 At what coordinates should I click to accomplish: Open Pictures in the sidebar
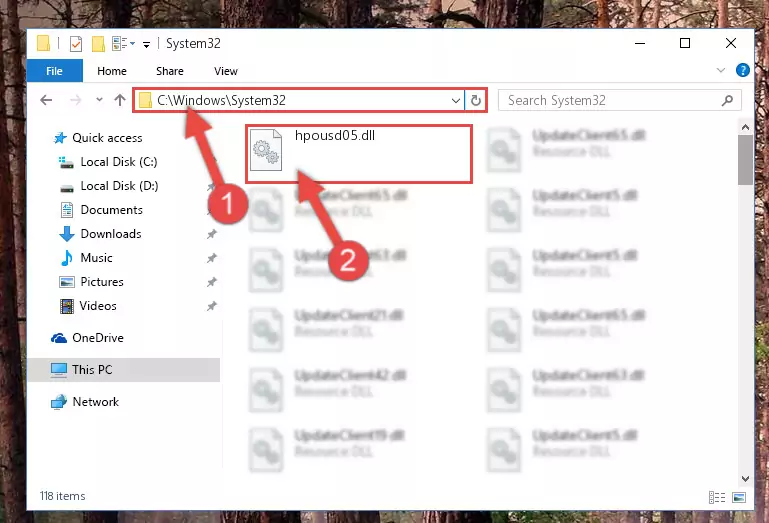(102, 282)
